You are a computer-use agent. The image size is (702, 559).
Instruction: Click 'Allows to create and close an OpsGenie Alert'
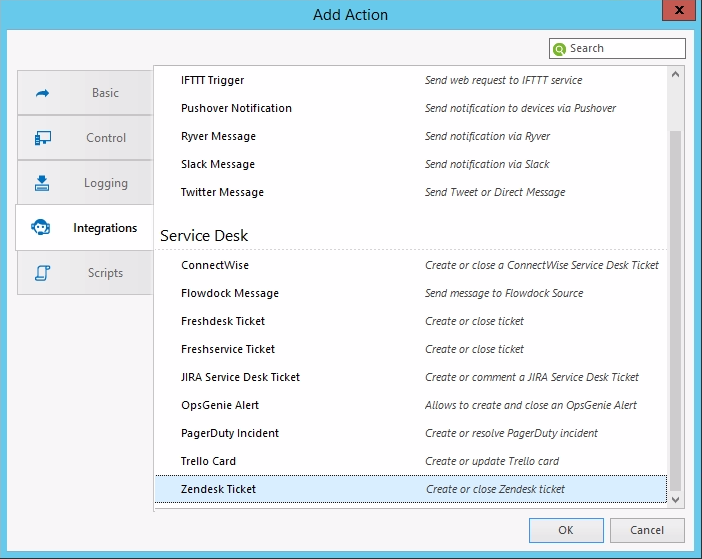[531, 405]
